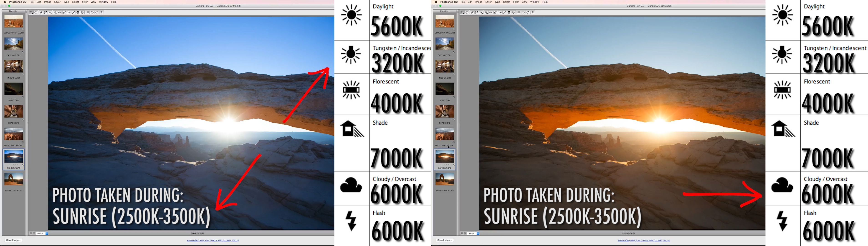
Task: Select Targeted Adjustment tool in left window
Action: (50, 13)
